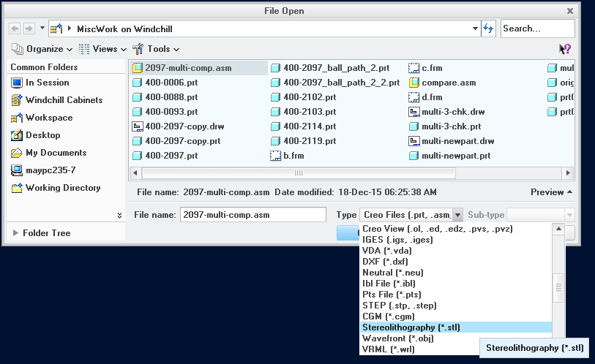This screenshot has width=595, height=364.
Task: Select 400-2097_ball_path_2.prt file
Action: coord(330,68)
